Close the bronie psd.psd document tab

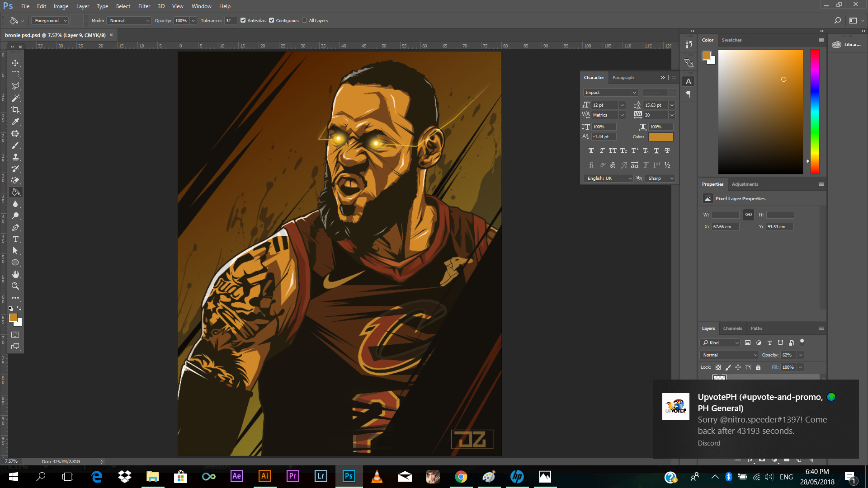[111, 35]
